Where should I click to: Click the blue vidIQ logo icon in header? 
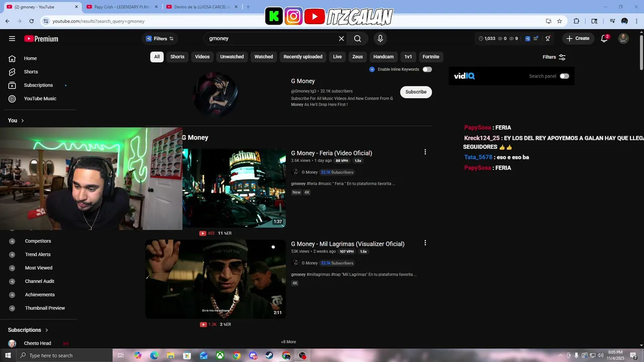point(527,39)
